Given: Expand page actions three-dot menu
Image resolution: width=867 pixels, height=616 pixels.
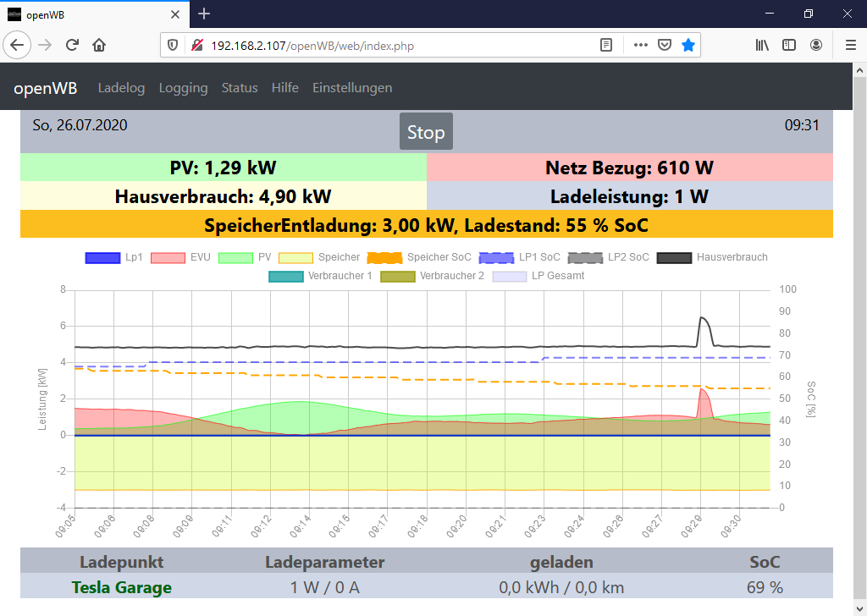Looking at the screenshot, I should (x=640, y=45).
